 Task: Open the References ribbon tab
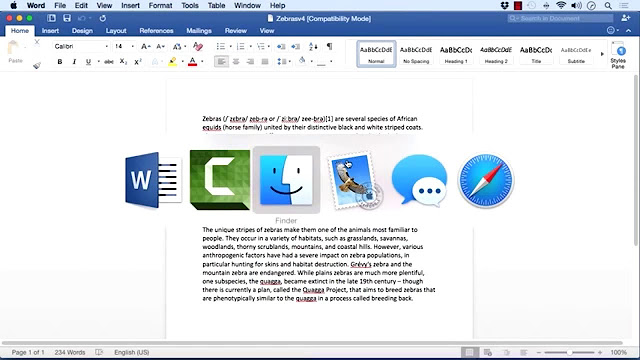coord(156,31)
